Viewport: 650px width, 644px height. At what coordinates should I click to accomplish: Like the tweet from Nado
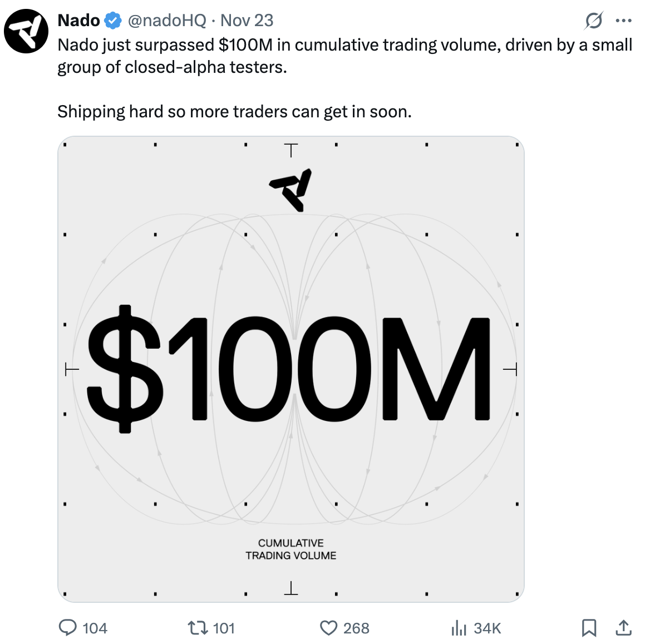coord(329,628)
